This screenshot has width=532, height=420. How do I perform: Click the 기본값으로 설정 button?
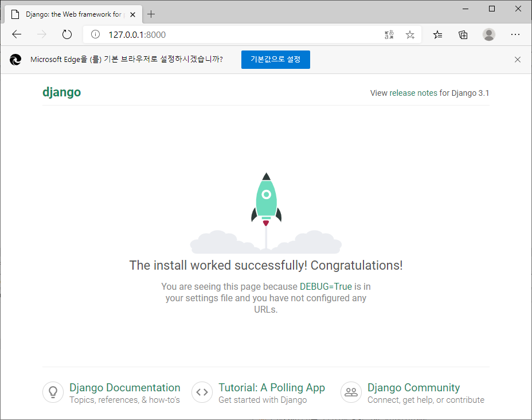pos(276,60)
